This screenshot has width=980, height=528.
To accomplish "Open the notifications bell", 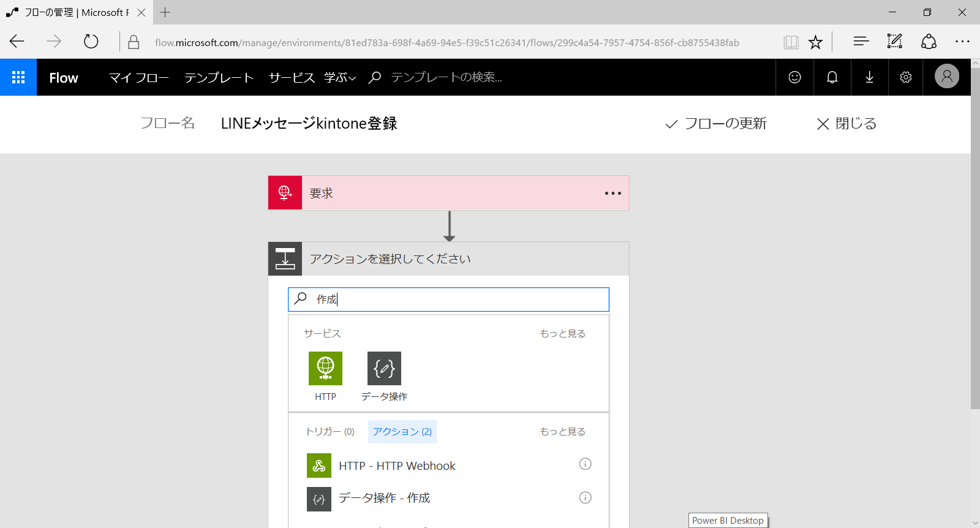I will [832, 77].
